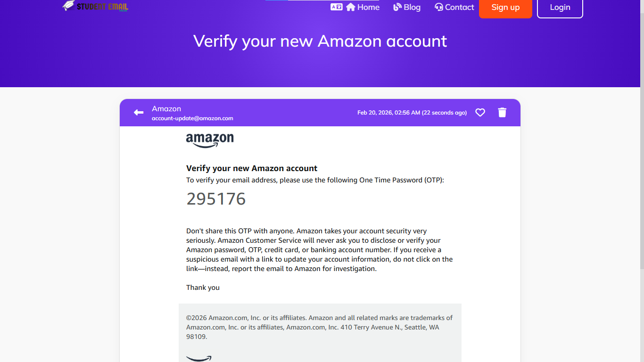644x362 pixels.
Task: Click the Amazon logo in the email body
Action: pyautogui.click(x=210, y=140)
